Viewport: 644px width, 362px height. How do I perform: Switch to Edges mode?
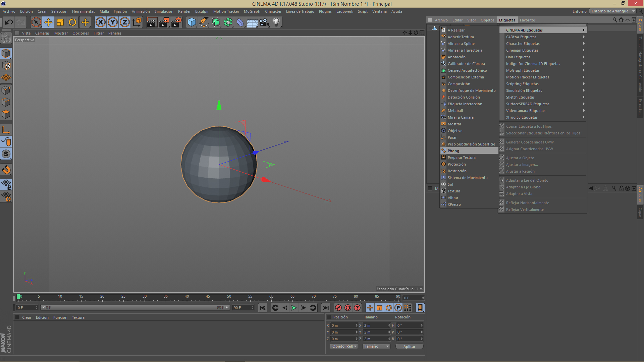6,102
